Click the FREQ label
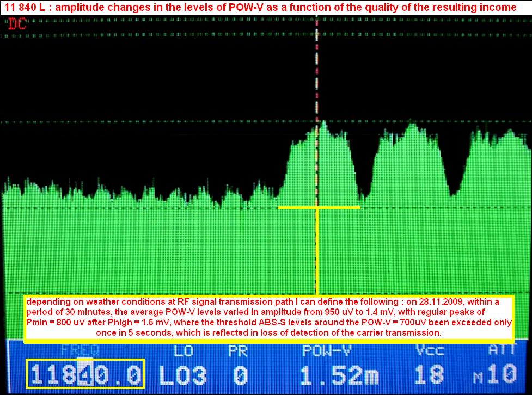 coord(80,351)
